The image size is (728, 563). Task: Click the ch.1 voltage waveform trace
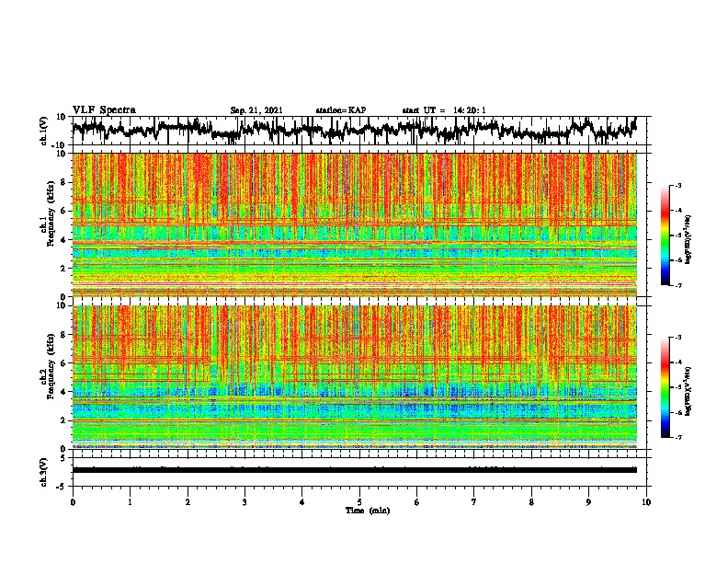(354, 130)
